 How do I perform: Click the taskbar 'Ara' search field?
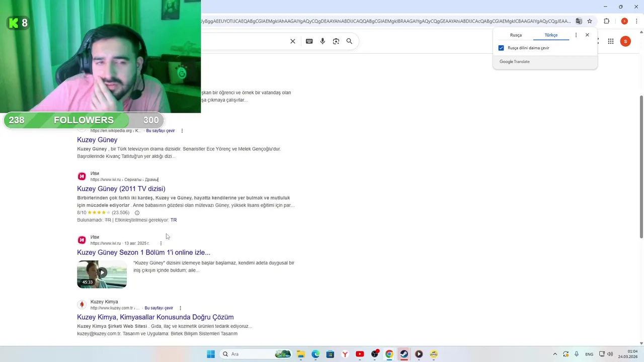click(257, 354)
